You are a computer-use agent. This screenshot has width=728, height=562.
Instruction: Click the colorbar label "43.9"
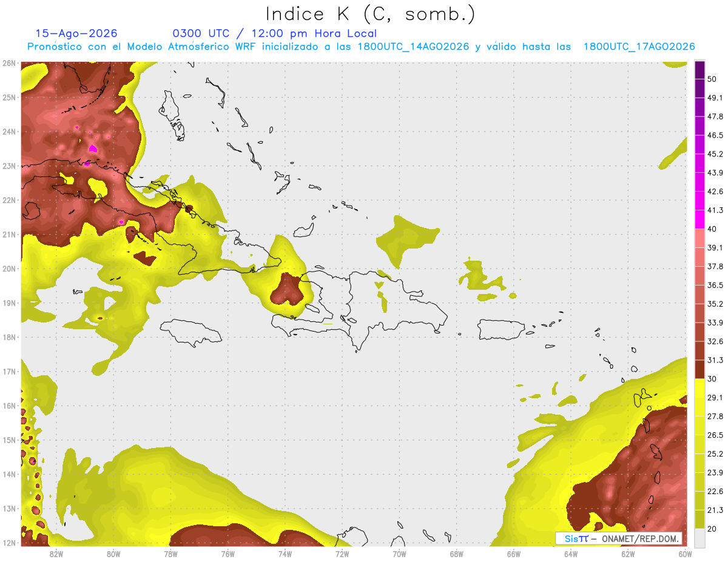(715, 173)
